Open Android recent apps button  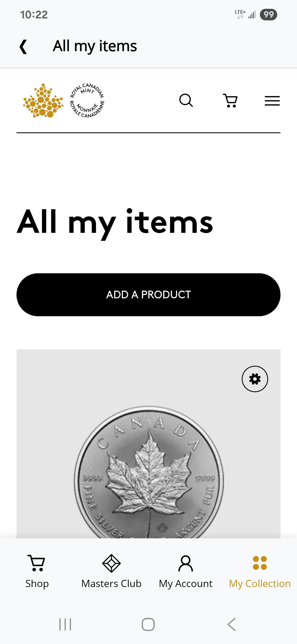coord(65,624)
